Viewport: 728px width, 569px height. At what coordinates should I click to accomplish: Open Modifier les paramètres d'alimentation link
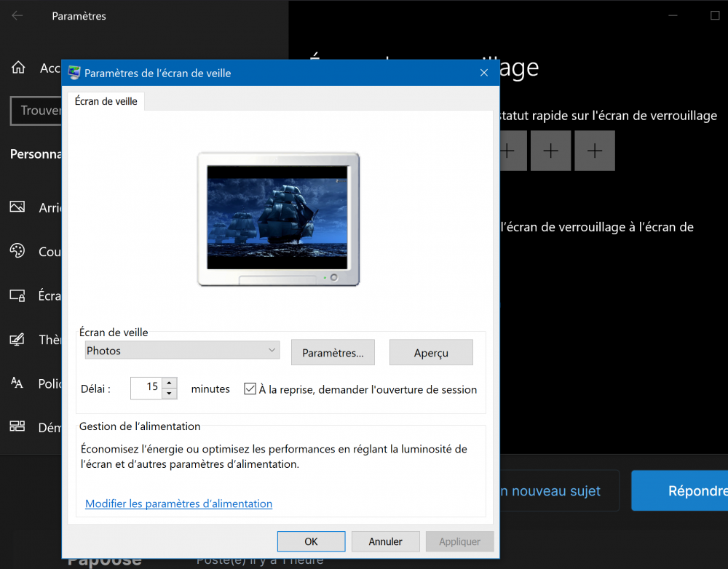coord(178,504)
